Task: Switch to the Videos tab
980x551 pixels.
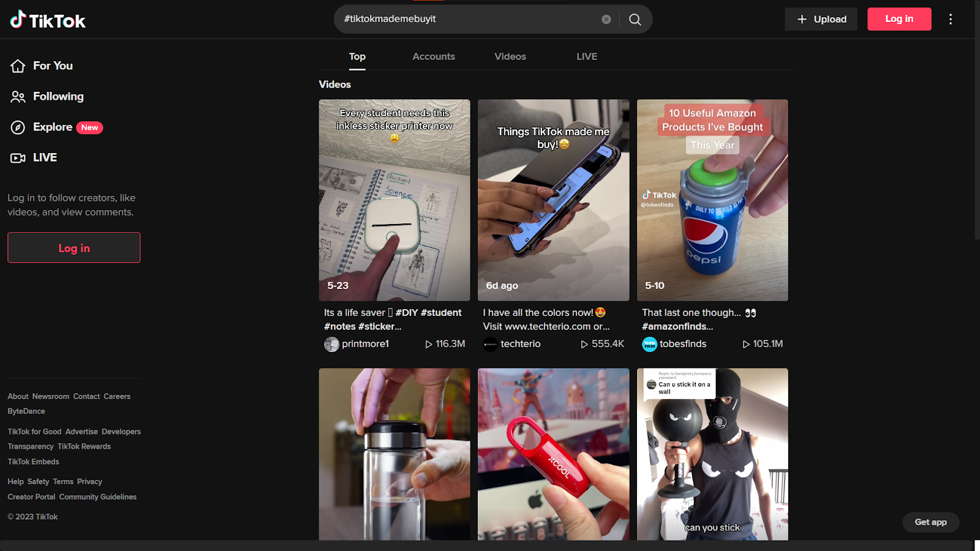Action: pos(510,56)
